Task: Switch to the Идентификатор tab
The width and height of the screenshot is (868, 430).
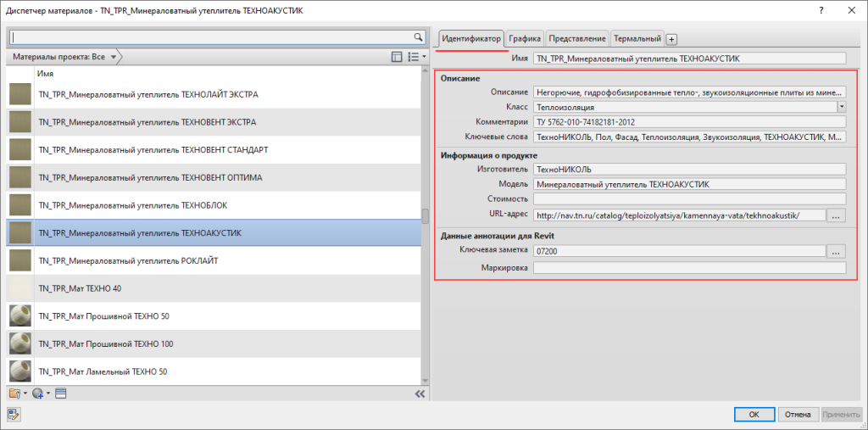Action: click(x=471, y=39)
